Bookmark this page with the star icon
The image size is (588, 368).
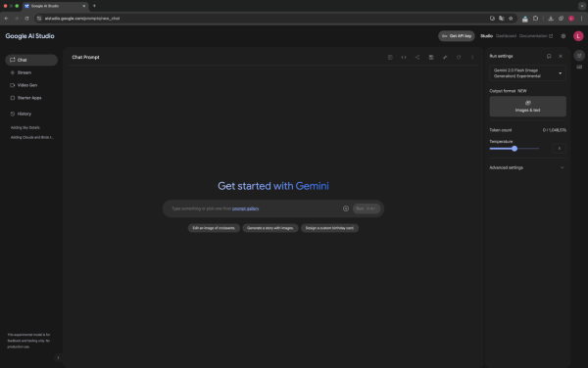point(511,19)
